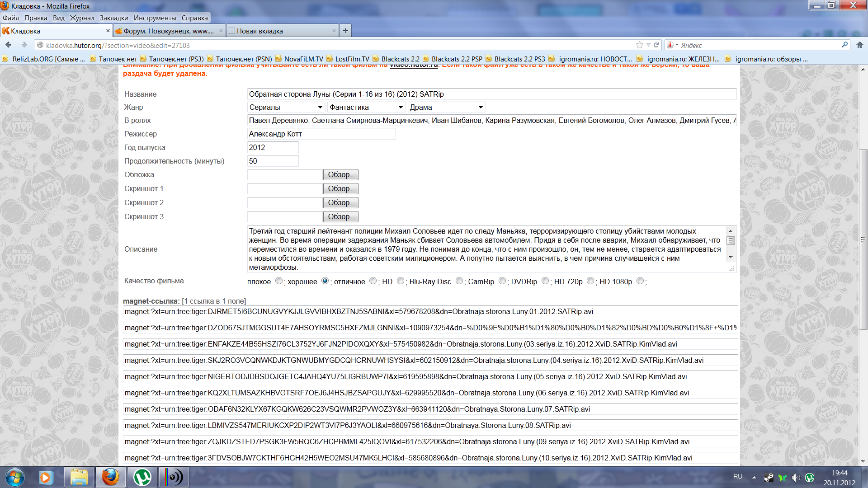Click the Firefox home icon
This screenshot has width=868, height=488.
859,45
